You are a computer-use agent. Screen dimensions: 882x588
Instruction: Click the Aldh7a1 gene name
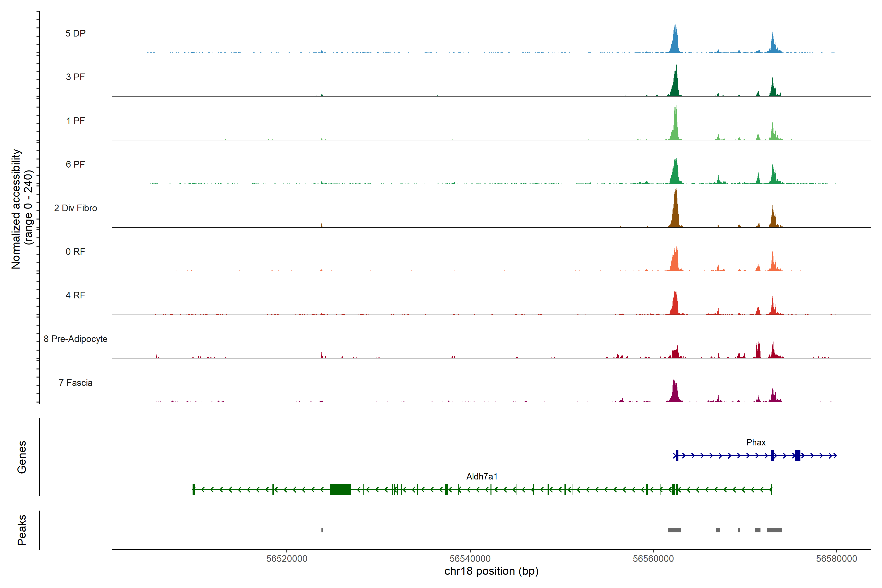481,477
